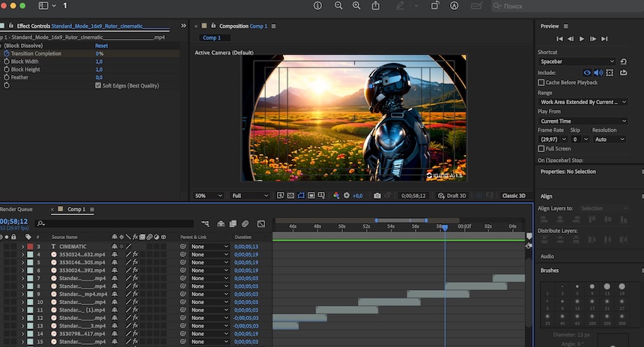Image resolution: width=644 pixels, height=347 pixels.
Task: Click the Block Width stopwatch icon
Action: 7,61
